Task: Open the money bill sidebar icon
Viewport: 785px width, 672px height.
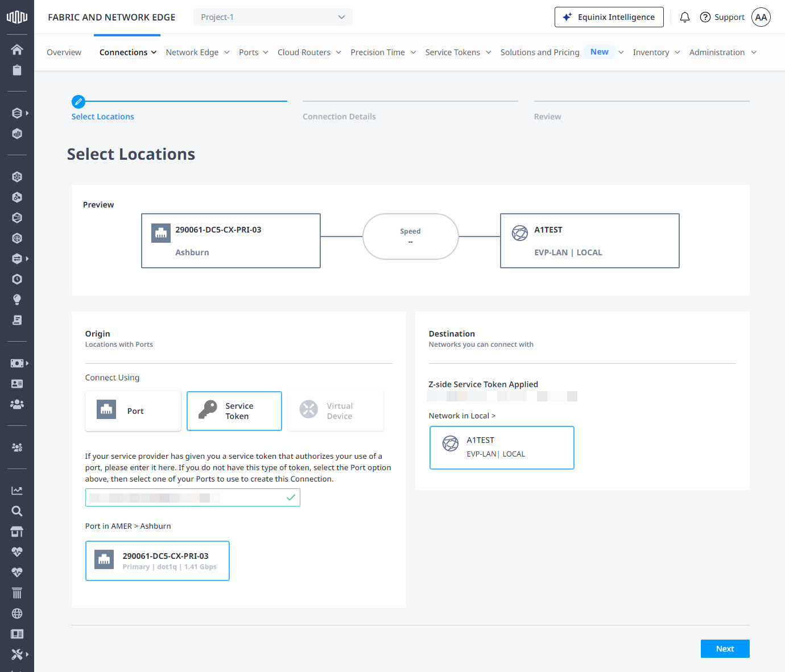Action: [17, 363]
